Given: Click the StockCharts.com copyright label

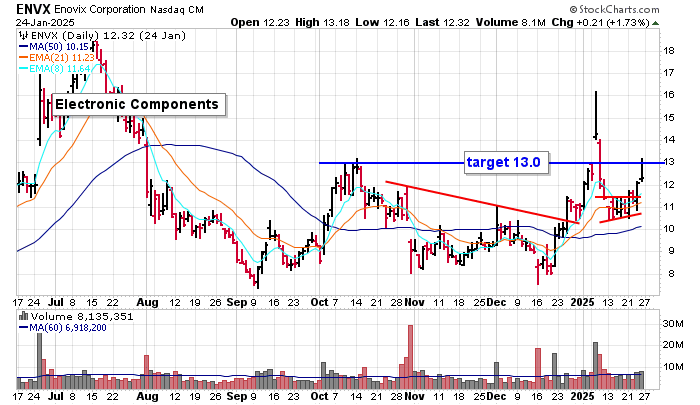Looking at the screenshot, I should pyautogui.click(x=614, y=9).
